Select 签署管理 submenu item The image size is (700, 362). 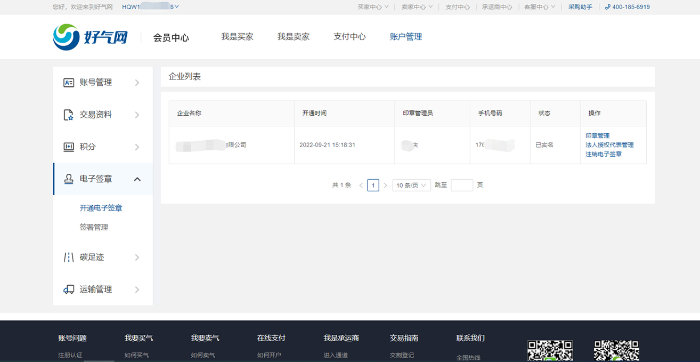point(94,227)
